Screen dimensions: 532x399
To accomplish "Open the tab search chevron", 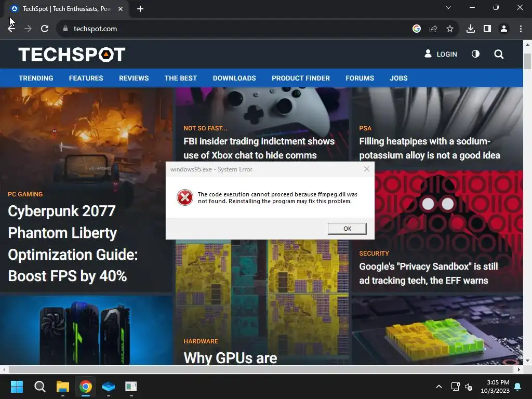I will pyautogui.click(x=448, y=7).
